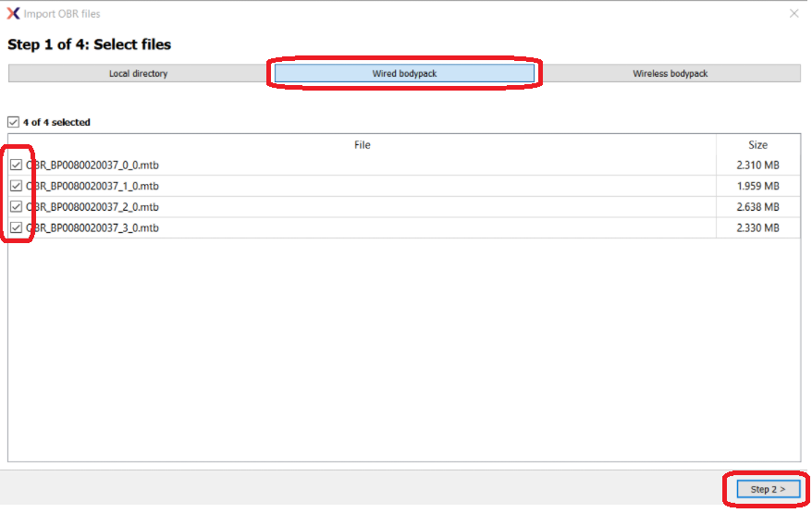This screenshot has width=812, height=513.
Task: Click the app logo in title bar
Action: [13, 14]
